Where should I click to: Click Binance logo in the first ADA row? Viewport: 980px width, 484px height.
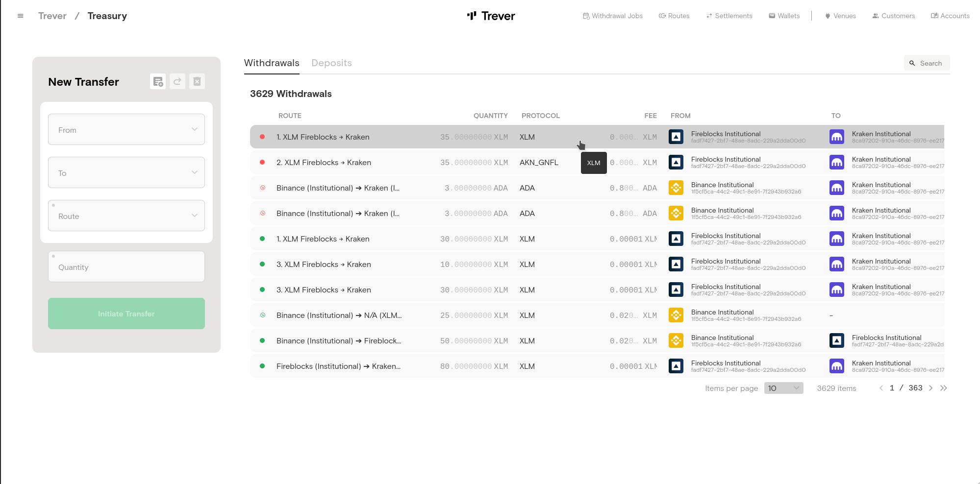click(x=676, y=188)
